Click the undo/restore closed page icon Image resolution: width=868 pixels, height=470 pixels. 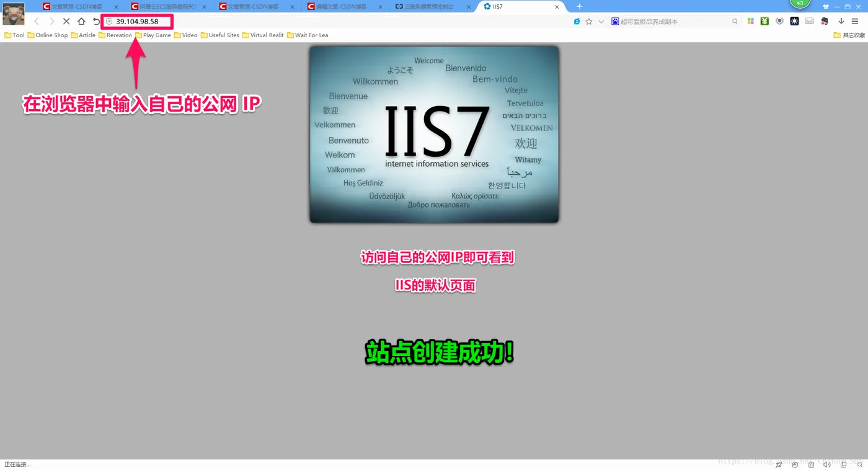pos(96,21)
